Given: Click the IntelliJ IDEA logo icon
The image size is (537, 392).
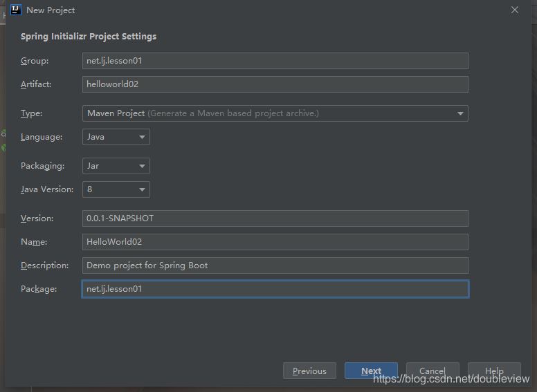Looking at the screenshot, I should tap(16, 10).
